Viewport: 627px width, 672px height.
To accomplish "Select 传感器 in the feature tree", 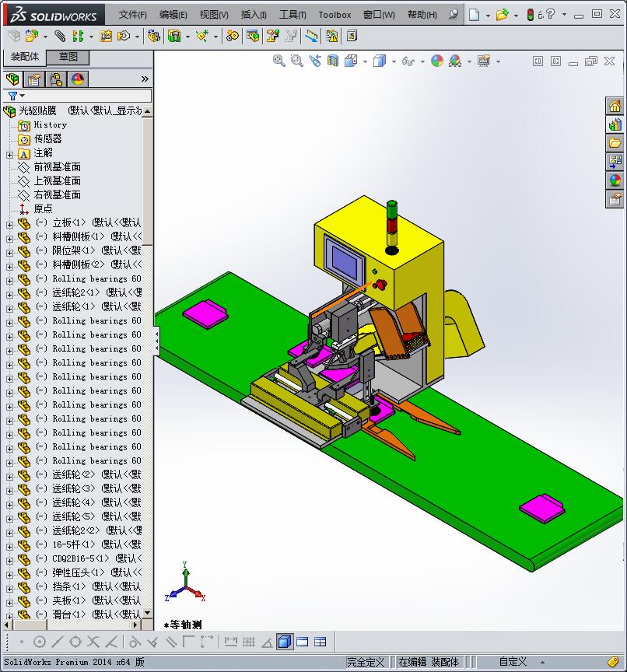I will 47,139.
